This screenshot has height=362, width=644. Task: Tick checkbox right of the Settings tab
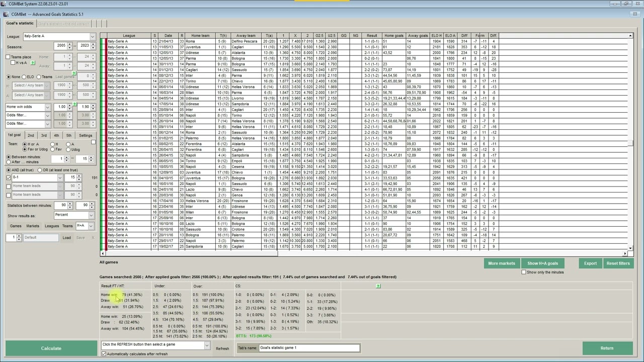(x=93, y=142)
